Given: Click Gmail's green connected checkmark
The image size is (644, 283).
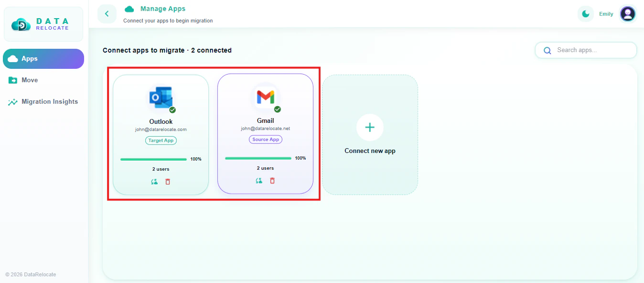Looking at the screenshot, I should (x=277, y=109).
